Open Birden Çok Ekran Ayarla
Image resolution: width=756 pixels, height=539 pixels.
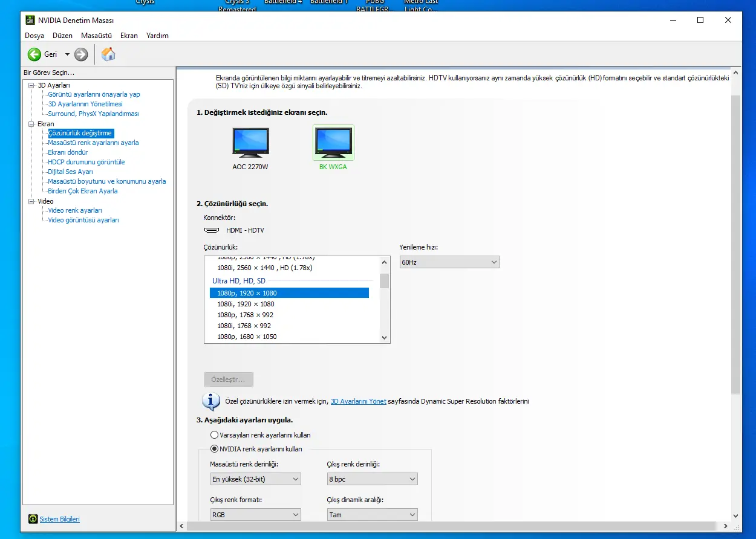point(83,191)
